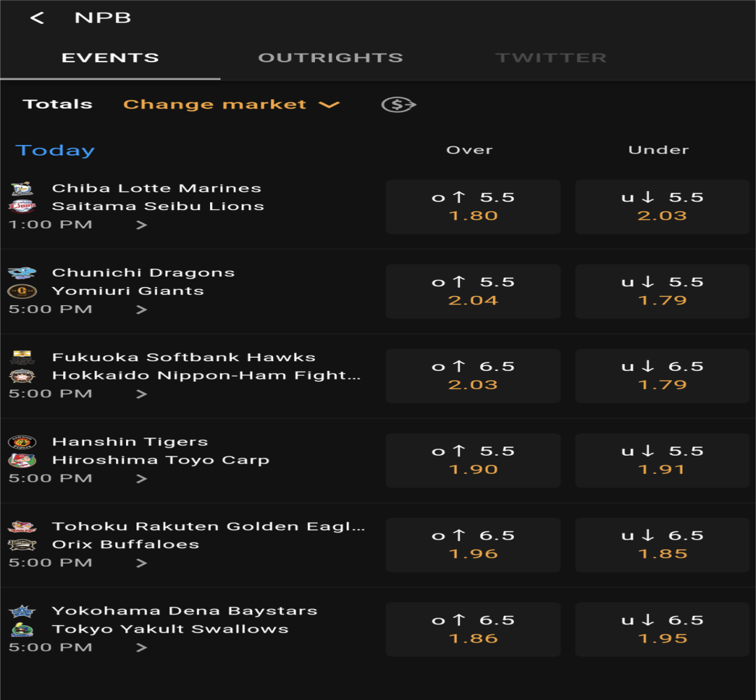This screenshot has height=700, width=756.
Task: Open the Yomiuri Giants team name
Action: 128,290
